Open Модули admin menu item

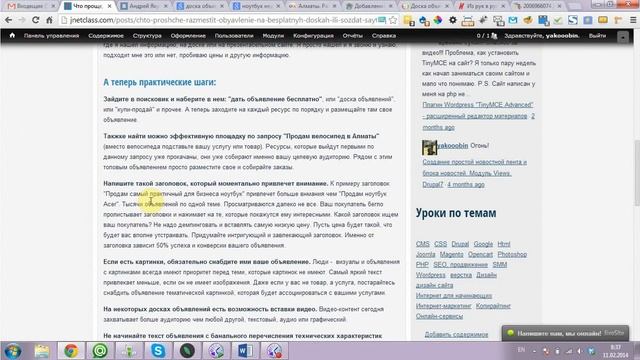[x=273, y=36]
